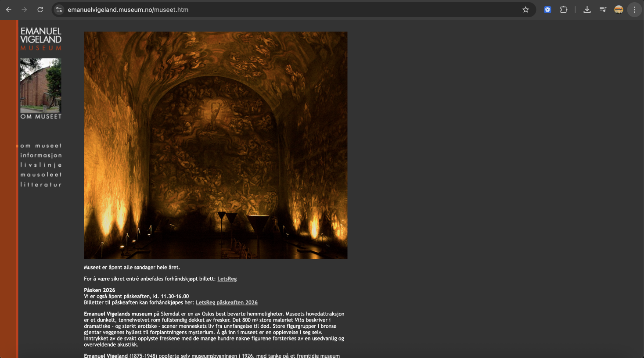Viewport: 644px width, 358px height.
Task: Click the 'Påsken 2026' heading
Action: coord(100,290)
